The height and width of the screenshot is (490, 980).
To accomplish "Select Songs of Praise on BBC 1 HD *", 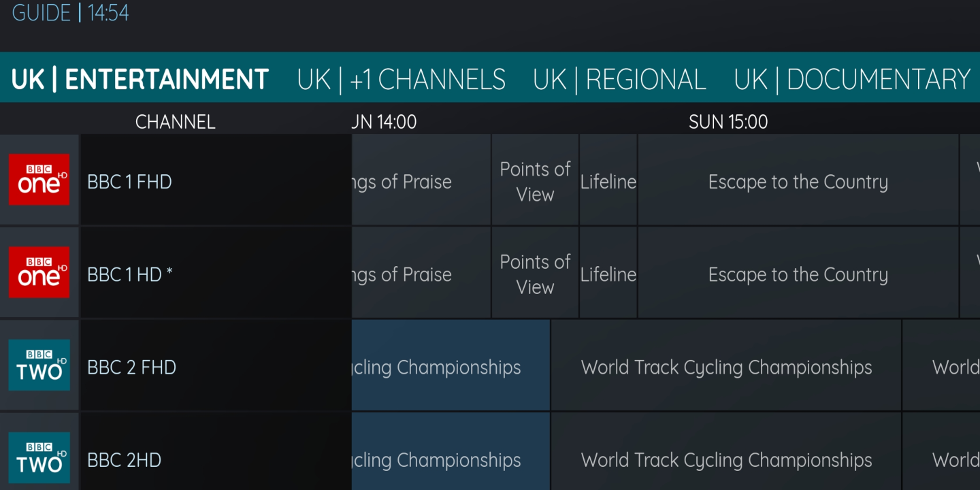I will click(x=421, y=272).
